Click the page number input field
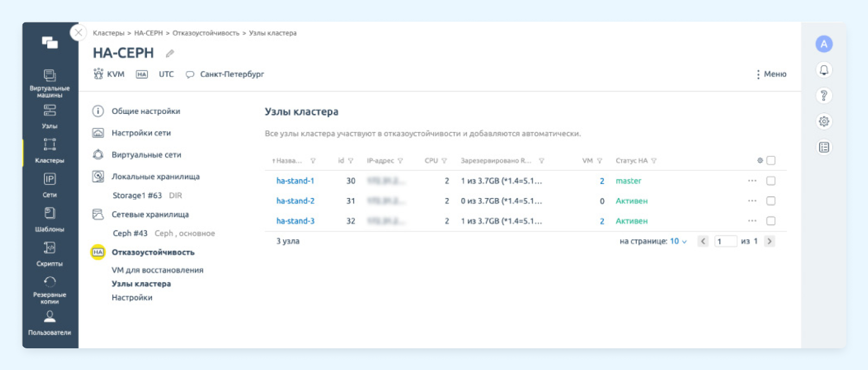868x370 pixels. (725, 241)
